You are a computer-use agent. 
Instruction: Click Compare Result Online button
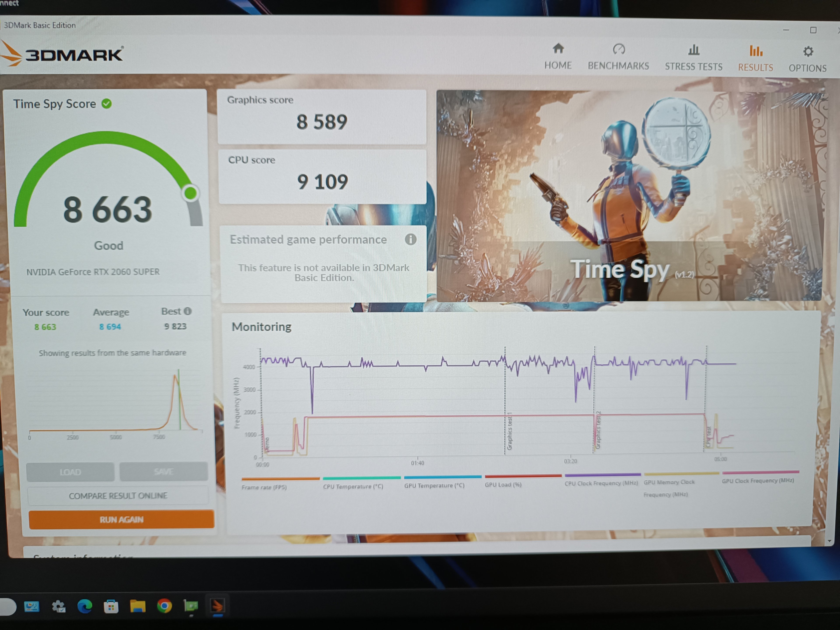[x=118, y=495]
